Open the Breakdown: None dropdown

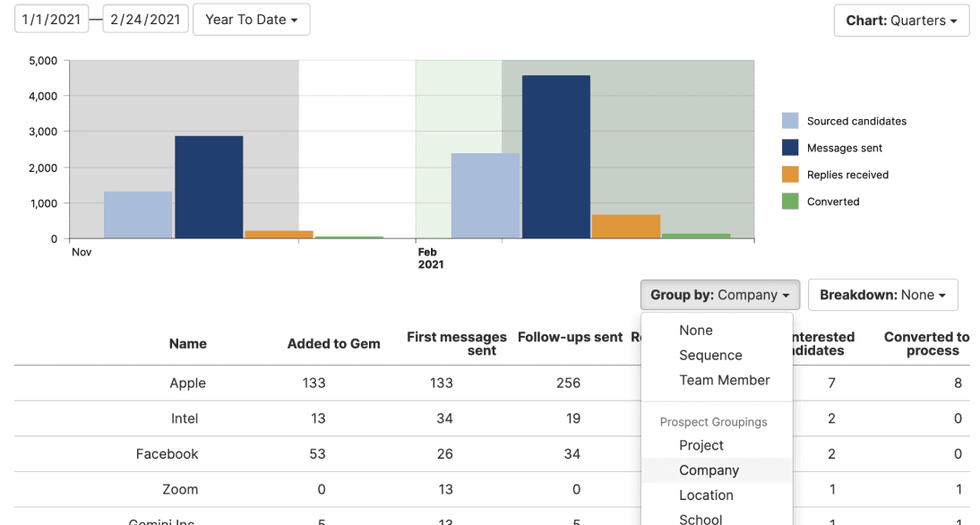[882, 294]
